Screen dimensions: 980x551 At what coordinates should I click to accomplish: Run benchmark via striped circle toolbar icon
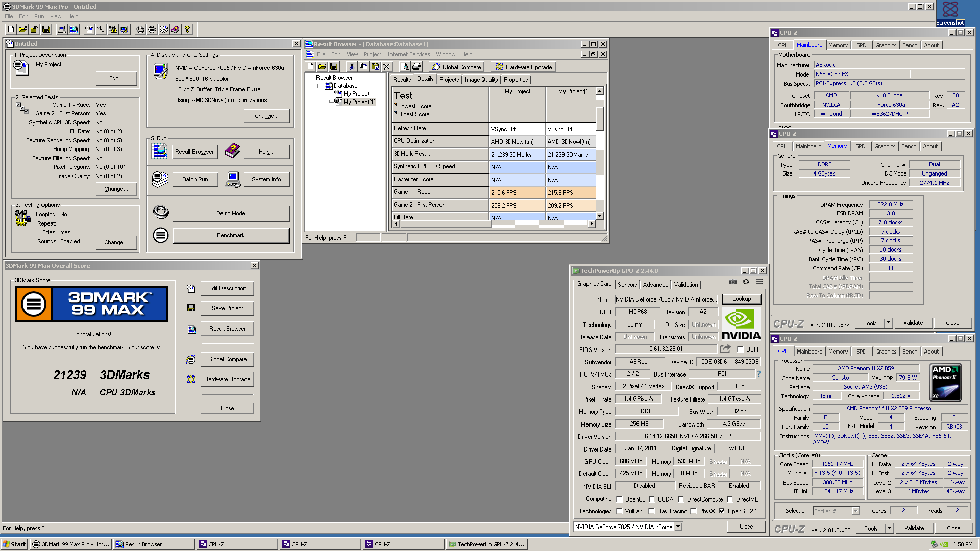pos(152,30)
